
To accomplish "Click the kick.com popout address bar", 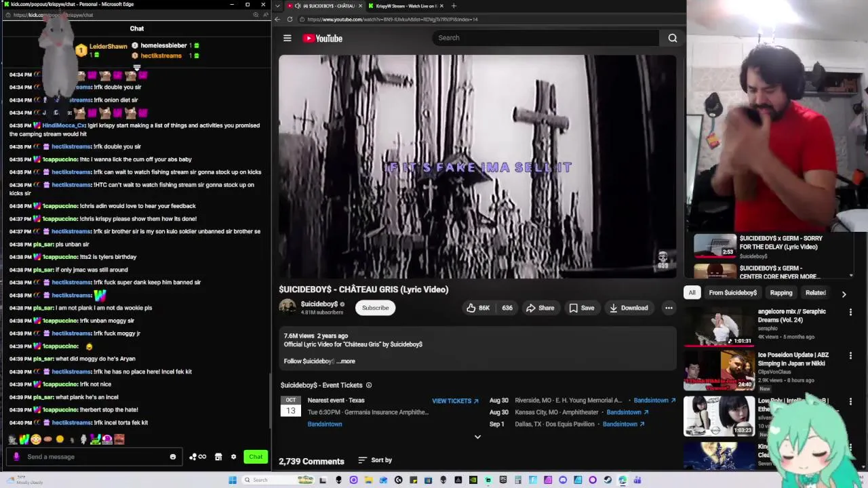I will click(x=136, y=15).
